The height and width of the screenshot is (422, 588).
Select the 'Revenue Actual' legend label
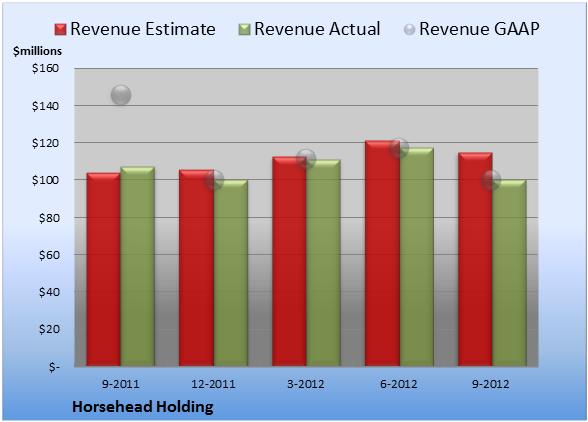point(317,29)
